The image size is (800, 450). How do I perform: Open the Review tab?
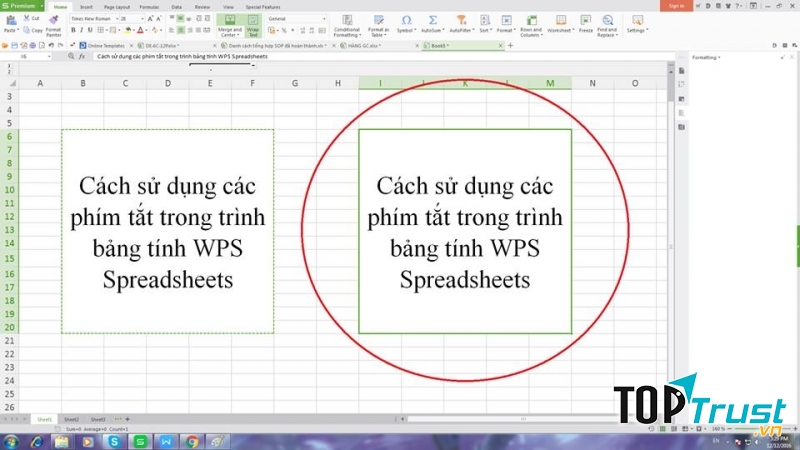tap(203, 7)
